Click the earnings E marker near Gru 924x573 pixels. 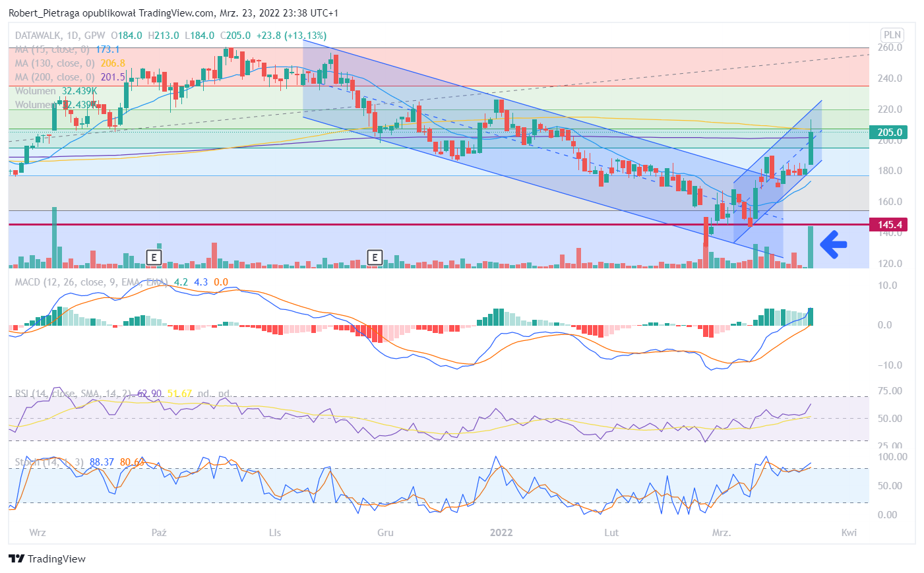tap(375, 257)
